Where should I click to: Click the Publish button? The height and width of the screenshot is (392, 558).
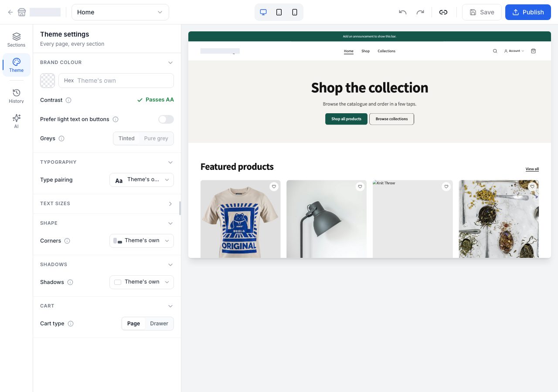528,12
